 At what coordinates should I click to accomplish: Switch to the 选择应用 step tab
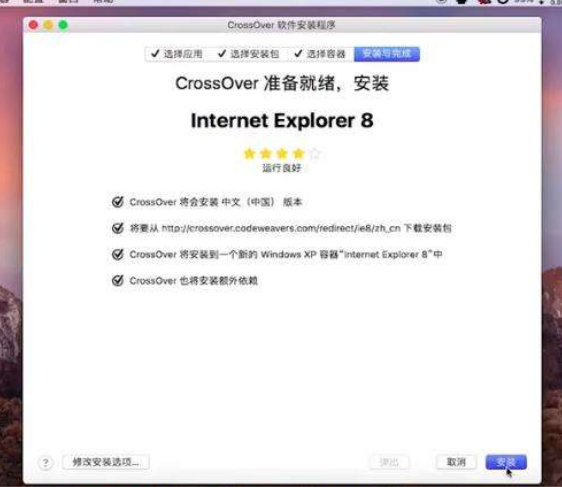pyautogui.click(x=177, y=54)
